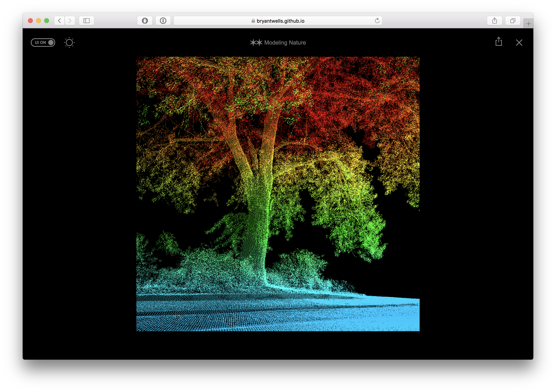The image size is (556, 392).
Task: Open the 1Password extension icon
Action: [x=163, y=21]
